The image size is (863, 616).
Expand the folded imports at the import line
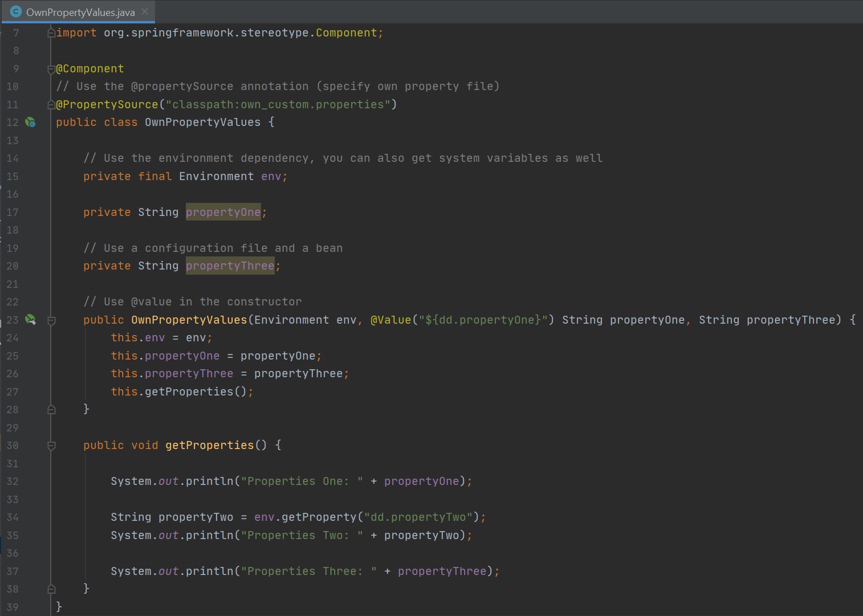[51, 33]
